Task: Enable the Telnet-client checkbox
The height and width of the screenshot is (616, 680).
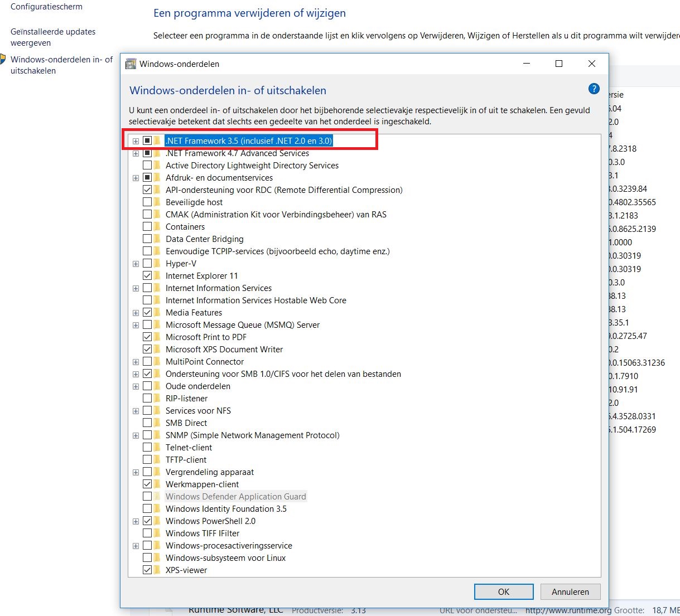Action: pos(147,448)
